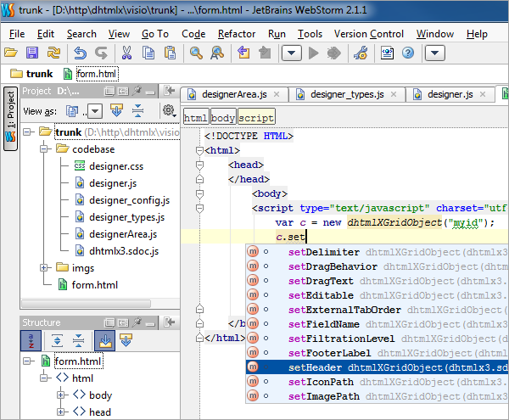Click the Project panel gear settings icon
This screenshot has width=509, height=420.
pyautogui.click(x=169, y=110)
